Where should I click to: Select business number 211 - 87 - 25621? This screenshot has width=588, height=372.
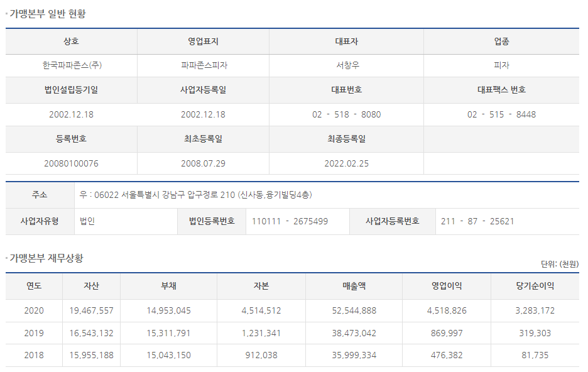tap(477, 221)
